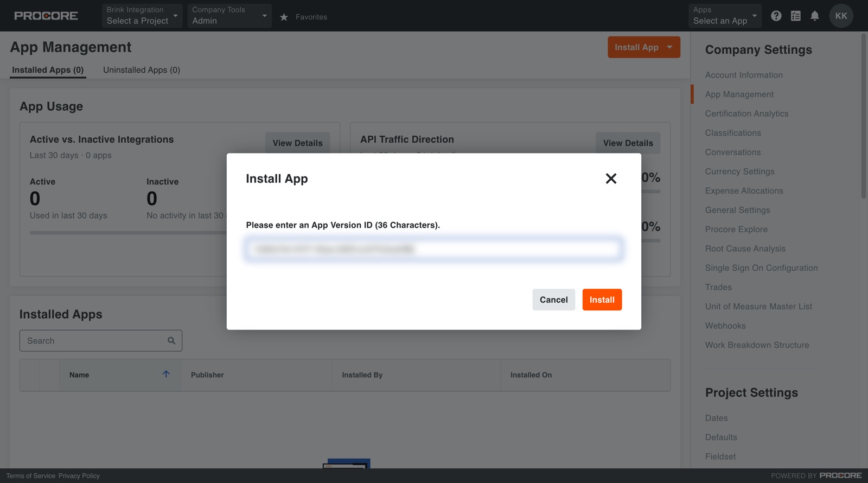This screenshot has width=868, height=483.
Task: Click View Details for API Traffic Direction
Action: [628, 143]
